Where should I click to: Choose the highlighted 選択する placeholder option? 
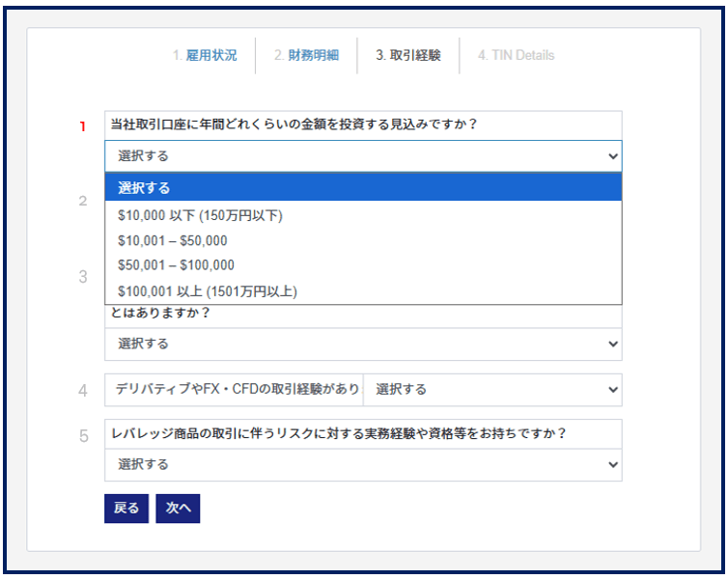363,188
